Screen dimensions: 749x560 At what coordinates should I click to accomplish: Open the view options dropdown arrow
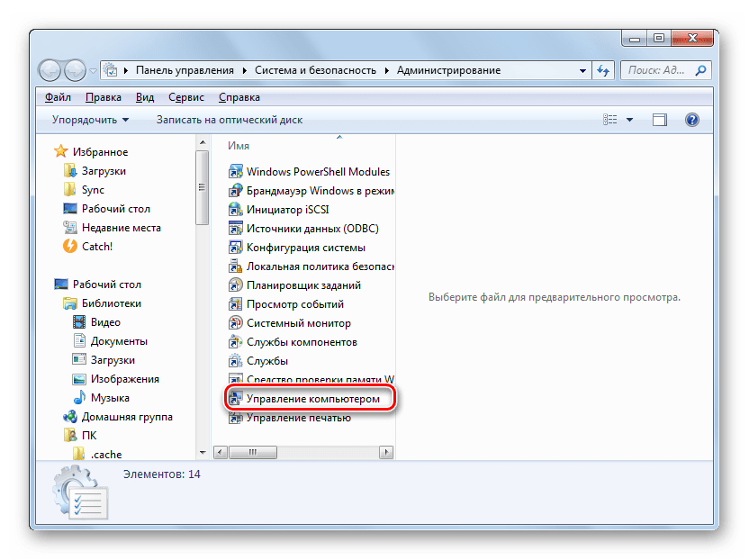630,120
